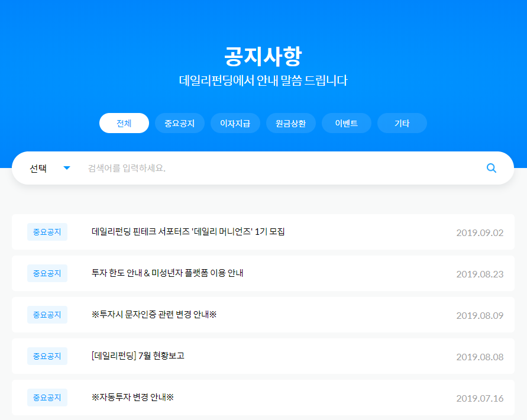Click the 공지사항 page heading
The width and height of the screenshot is (527, 420).
coord(263,56)
